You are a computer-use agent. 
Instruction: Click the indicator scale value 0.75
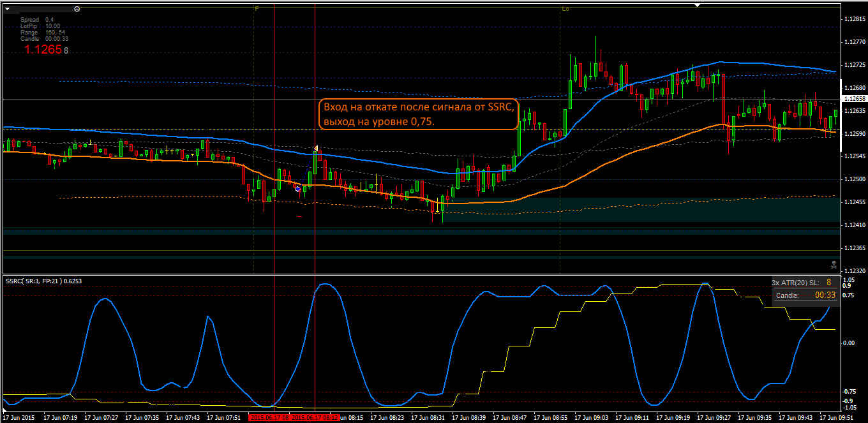(848, 295)
